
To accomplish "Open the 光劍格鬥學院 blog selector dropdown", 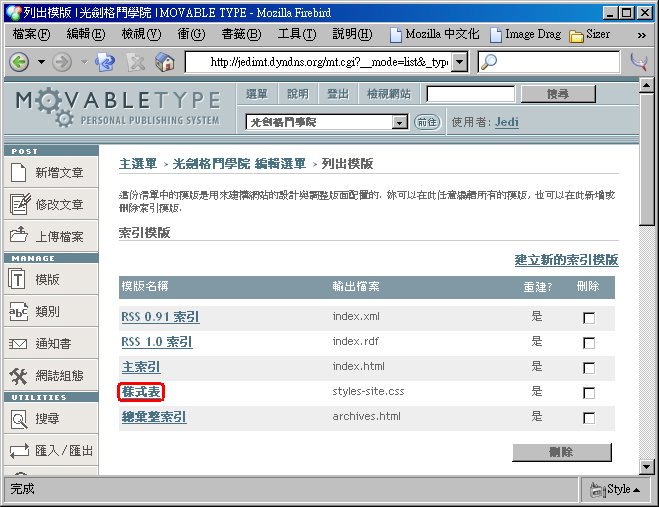I will (399, 122).
